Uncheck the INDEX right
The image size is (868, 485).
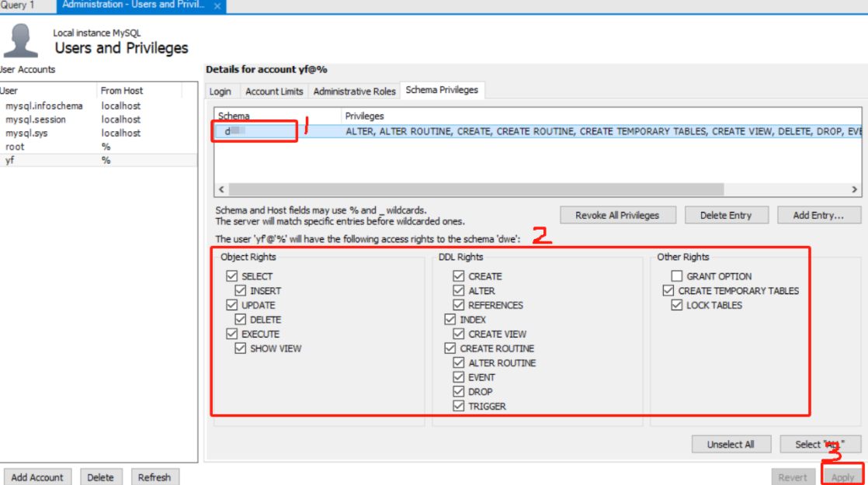(450, 319)
